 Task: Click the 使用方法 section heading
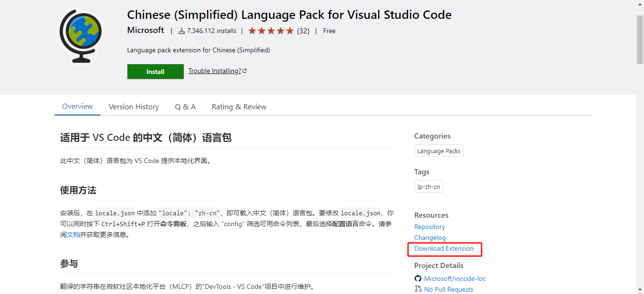[x=78, y=190]
